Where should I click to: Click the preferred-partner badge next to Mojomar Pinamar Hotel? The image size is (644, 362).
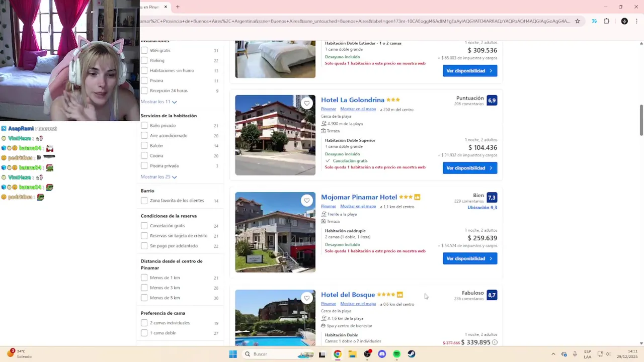[x=417, y=197]
